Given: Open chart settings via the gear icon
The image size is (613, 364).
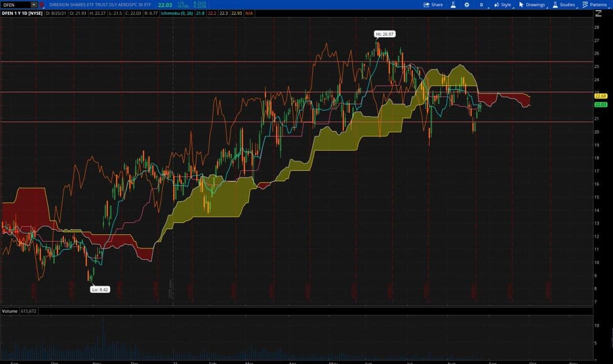Looking at the screenshot, I should (466, 5).
